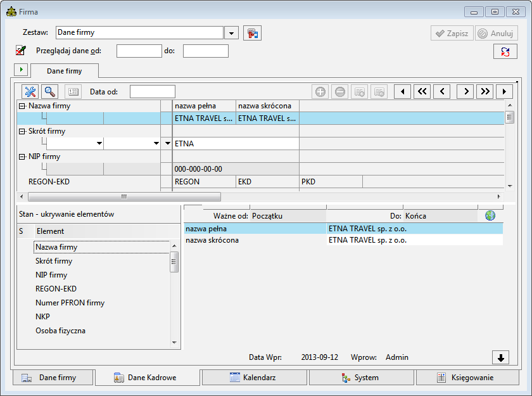Switch to Księgowanie tab
The width and height of the screenshot is (532, 396).
pyautogui.click(x=467, y=378)
